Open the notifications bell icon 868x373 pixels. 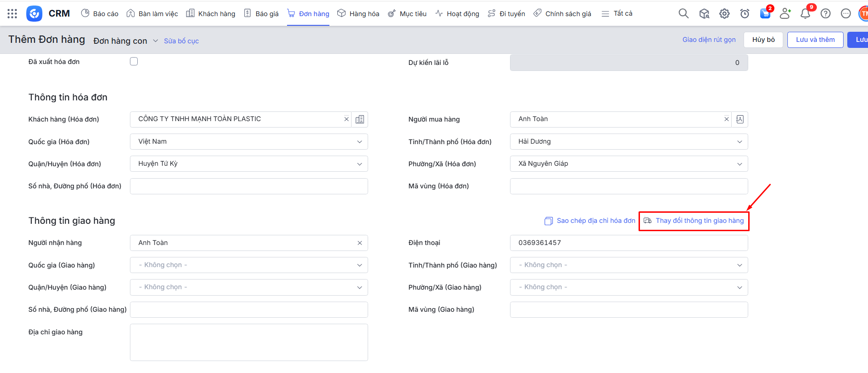(x=805, y=14)
